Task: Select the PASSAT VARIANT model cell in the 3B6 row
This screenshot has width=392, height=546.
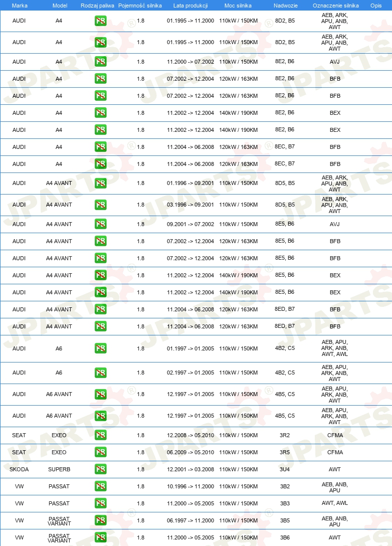Action: [59, 538]
